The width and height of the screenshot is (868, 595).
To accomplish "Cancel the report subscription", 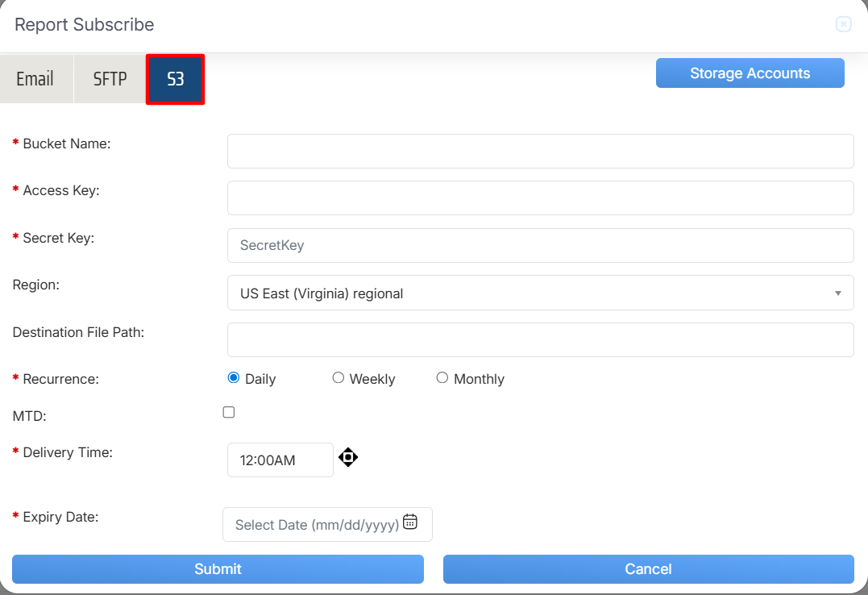I will tap(648, 569).
